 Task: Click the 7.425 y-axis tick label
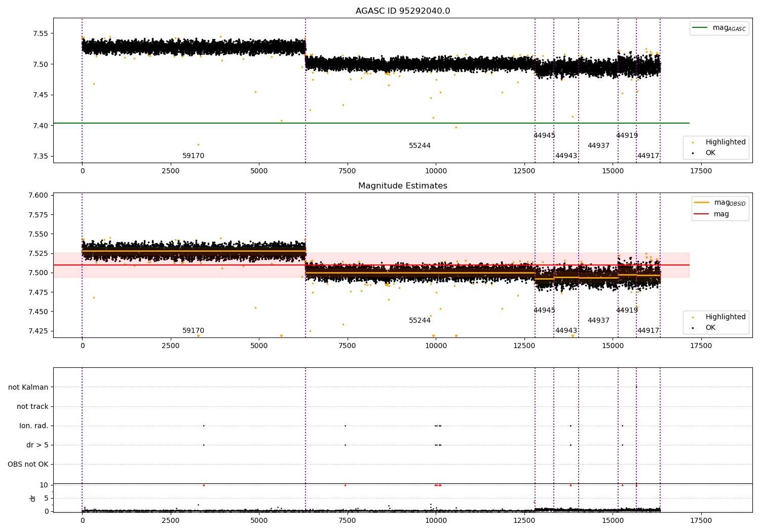click(39, 331)
